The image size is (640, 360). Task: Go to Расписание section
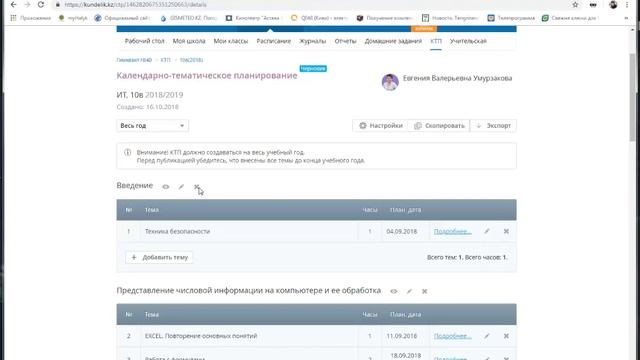pyautogui.click(x=273, y=41)
